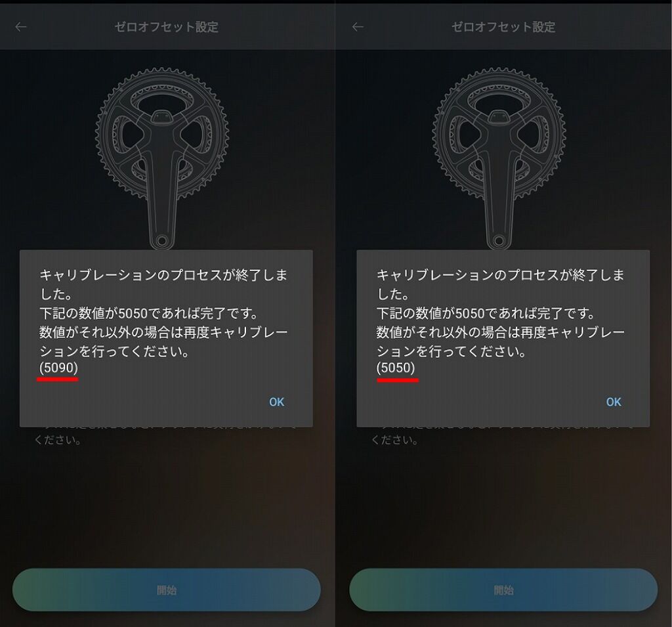Screen dimensions: 672x627
Task: Click キャリブレーション message heading in 5050 dialog
Action: coord(500,284)
